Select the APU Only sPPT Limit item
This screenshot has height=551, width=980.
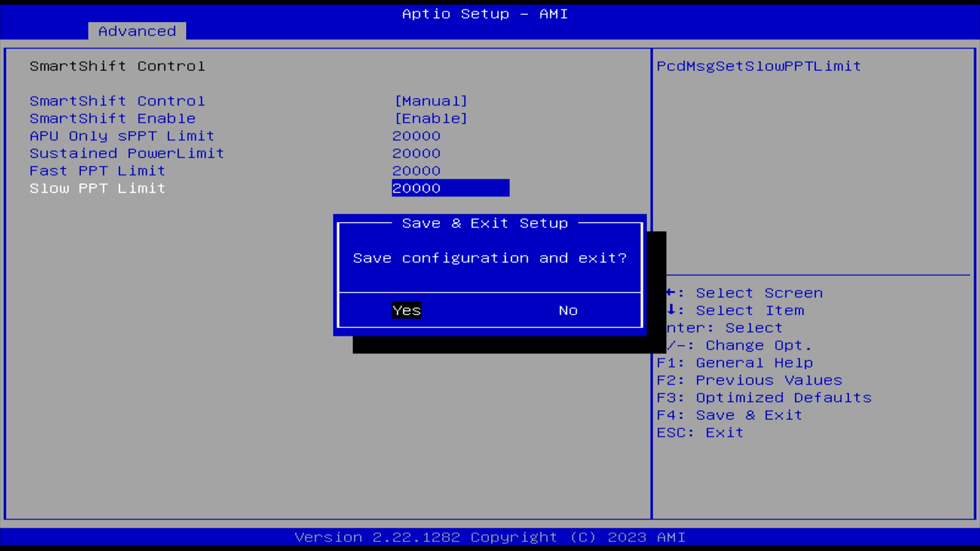point(122,136)
